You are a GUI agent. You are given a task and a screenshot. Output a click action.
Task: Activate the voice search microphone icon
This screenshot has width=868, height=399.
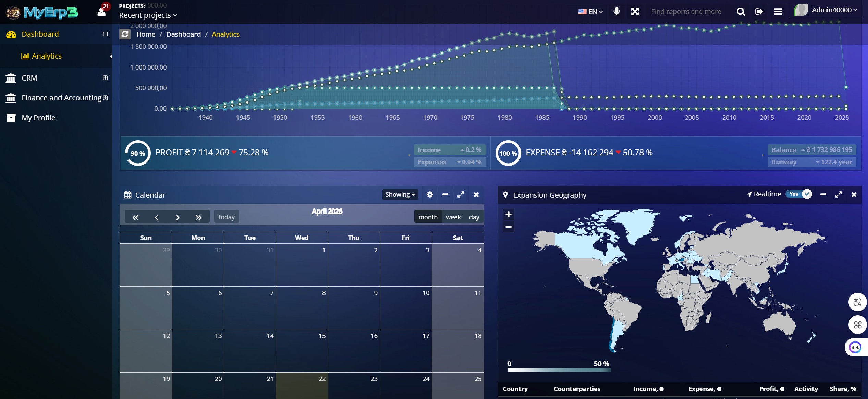click(616, 11)
